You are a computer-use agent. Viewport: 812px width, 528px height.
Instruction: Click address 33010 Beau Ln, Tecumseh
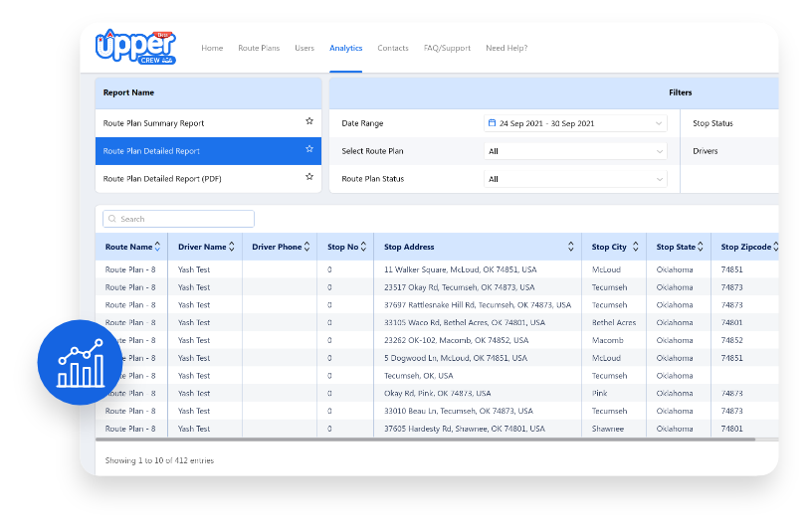point(459,411)
